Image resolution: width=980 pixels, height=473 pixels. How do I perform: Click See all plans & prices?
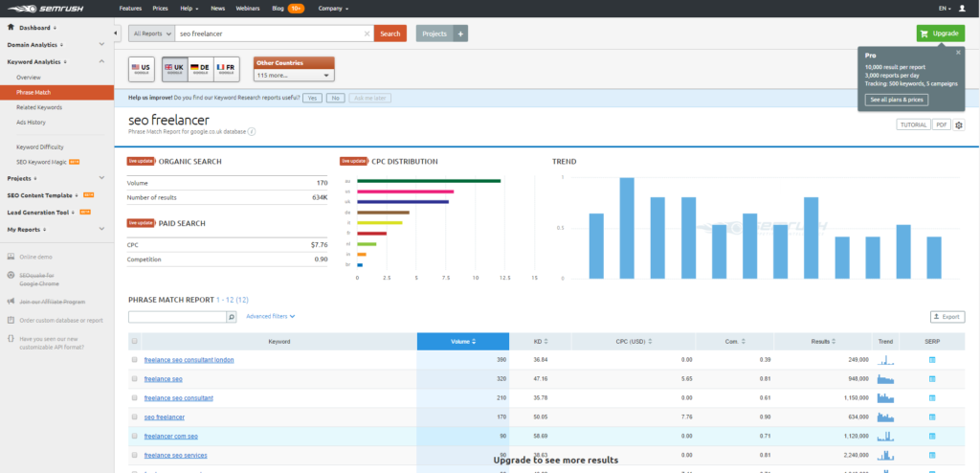click(x=897, y=101)
